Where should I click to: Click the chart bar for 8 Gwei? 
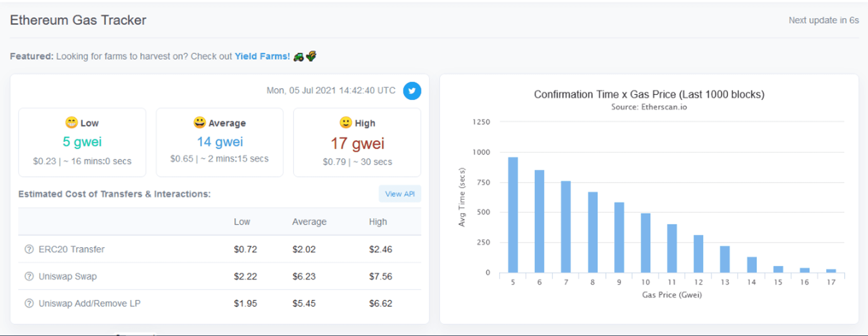pyautogui.click(x=593, y=232)
